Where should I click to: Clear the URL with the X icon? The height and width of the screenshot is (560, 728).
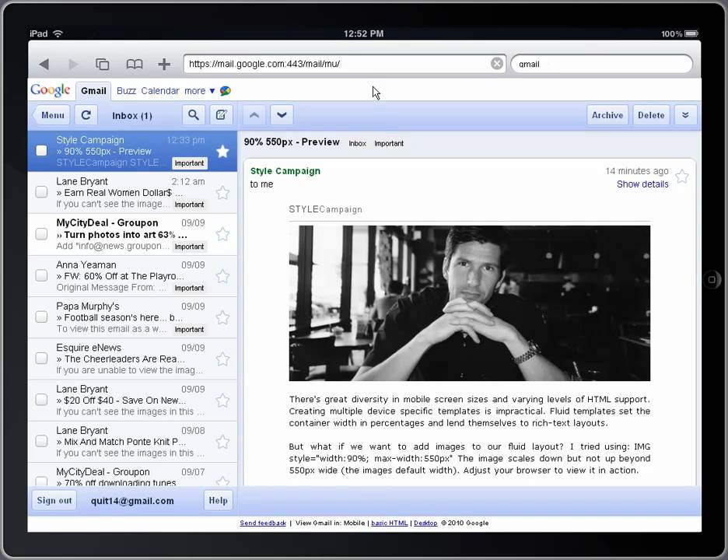click(x=496, y=63)
